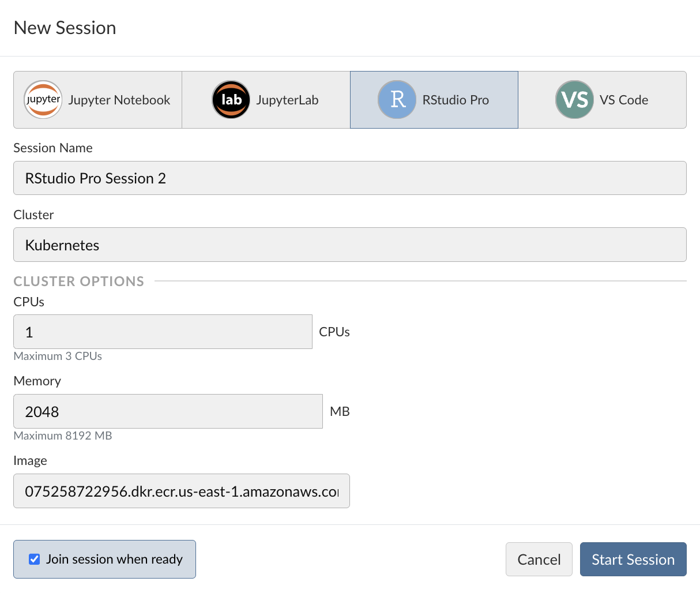Select the JupyterLab text label
The image size is (700, 593).
tap(287, 100)
